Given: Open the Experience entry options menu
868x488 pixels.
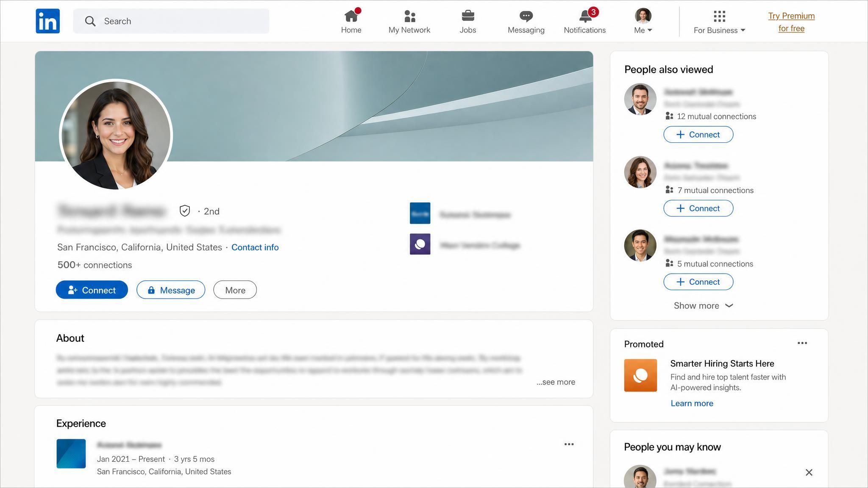Looking at the screenshot, I should 569,444.
